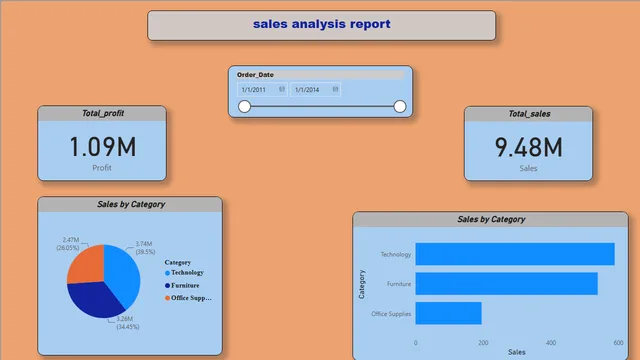
Task: Select Technology in the pie chart legend
Action: click(184, 273)
